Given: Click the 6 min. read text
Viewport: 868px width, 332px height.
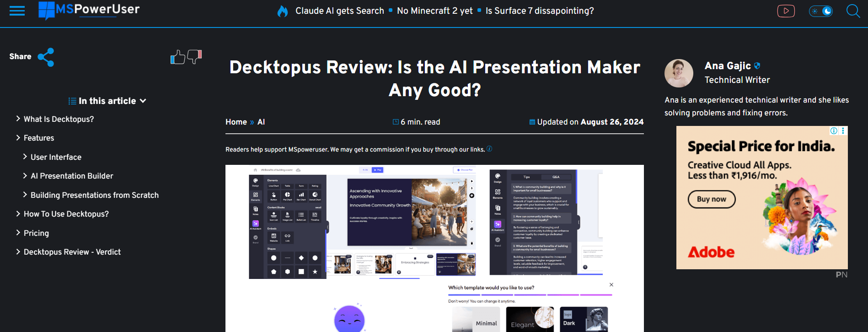Looking at the screenshot, I should tap(420, 122).
